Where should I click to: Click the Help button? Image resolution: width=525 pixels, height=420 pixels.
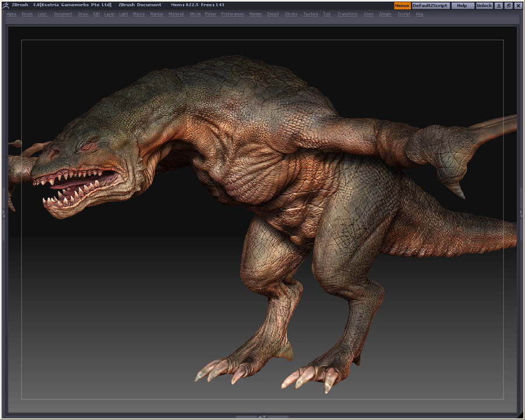point(463,6)
